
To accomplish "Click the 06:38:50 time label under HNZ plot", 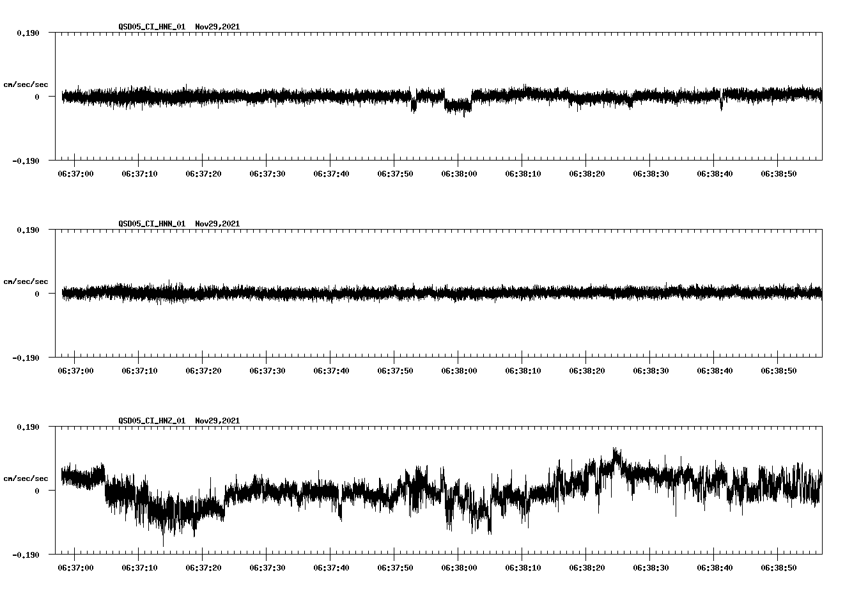I will pos(779,568).
